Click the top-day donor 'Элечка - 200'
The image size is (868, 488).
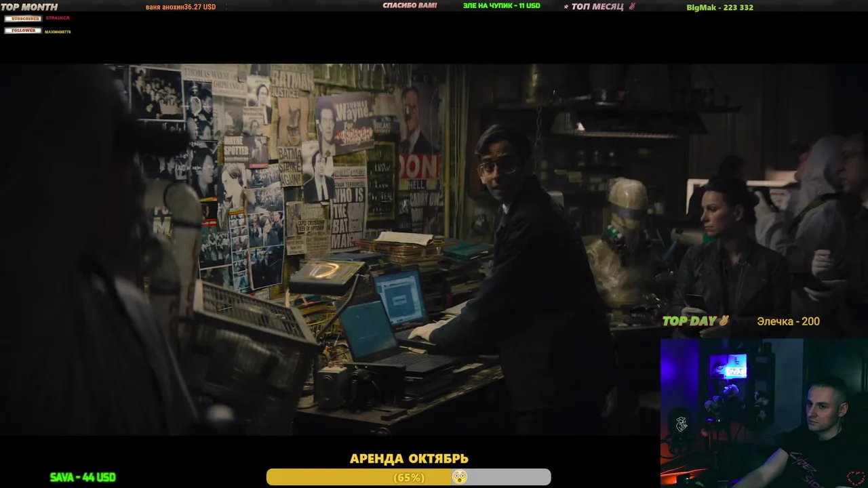788,321
